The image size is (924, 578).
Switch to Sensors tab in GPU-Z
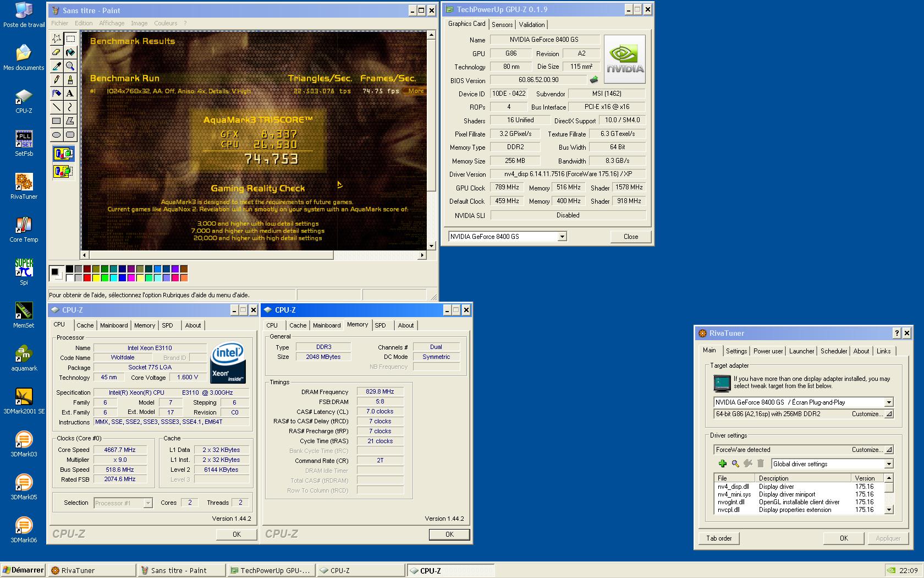pos(502,25)
